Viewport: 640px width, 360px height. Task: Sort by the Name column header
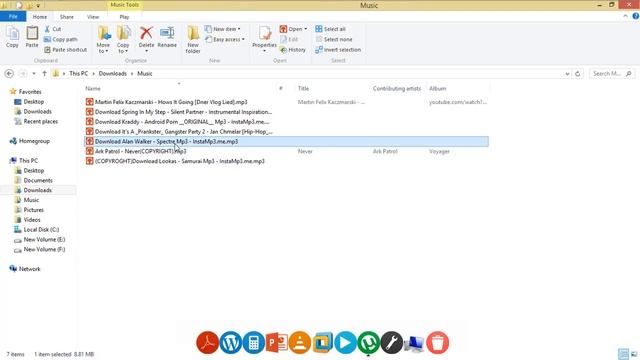tap(93, 88)
